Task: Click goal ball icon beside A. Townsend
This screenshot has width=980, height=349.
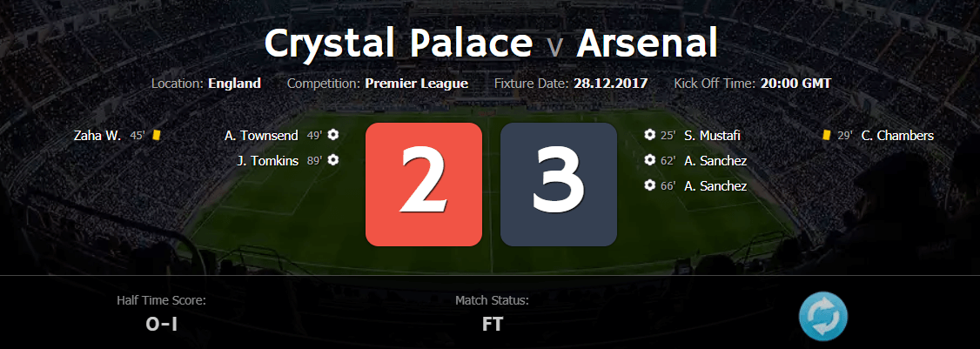Action: coord(333,135)
